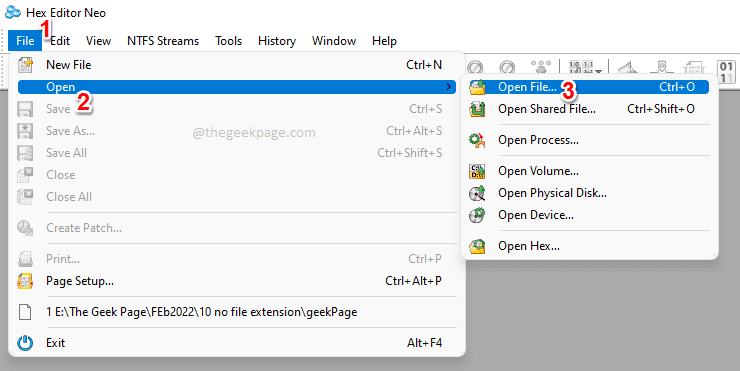
Task: Open the binary grid toolbar dropdown
Action: click(x=599, y=72)
